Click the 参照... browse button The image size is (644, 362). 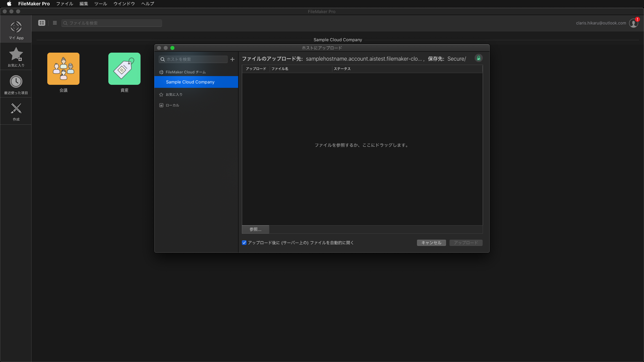tap(255, 229)
